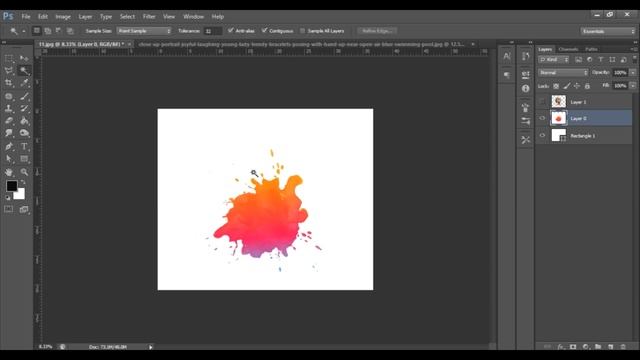Change screen mode icon
640x360 pixels.
point(24,209)
